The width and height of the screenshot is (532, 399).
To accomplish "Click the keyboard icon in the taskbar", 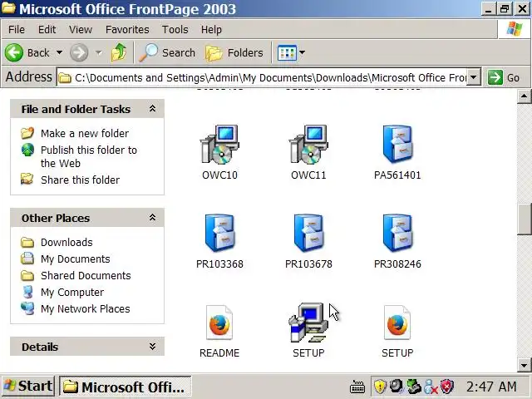I will point(357,387).
